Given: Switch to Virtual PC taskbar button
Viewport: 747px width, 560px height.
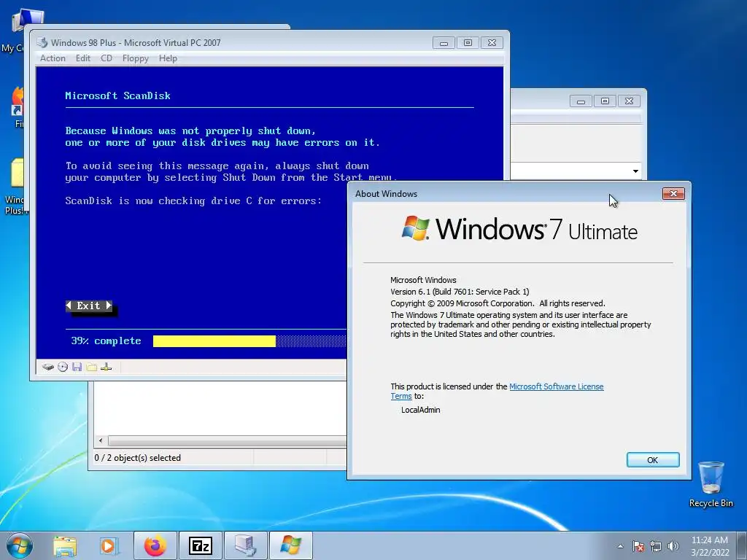Looking at the screenshot, I should [246, 545].
